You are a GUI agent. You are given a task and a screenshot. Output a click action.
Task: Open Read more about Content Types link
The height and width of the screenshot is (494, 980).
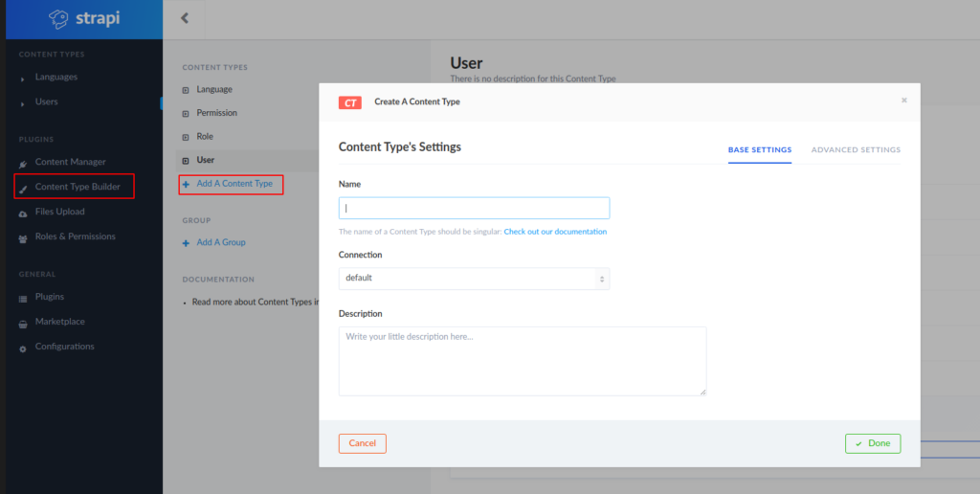click(255, 302)
